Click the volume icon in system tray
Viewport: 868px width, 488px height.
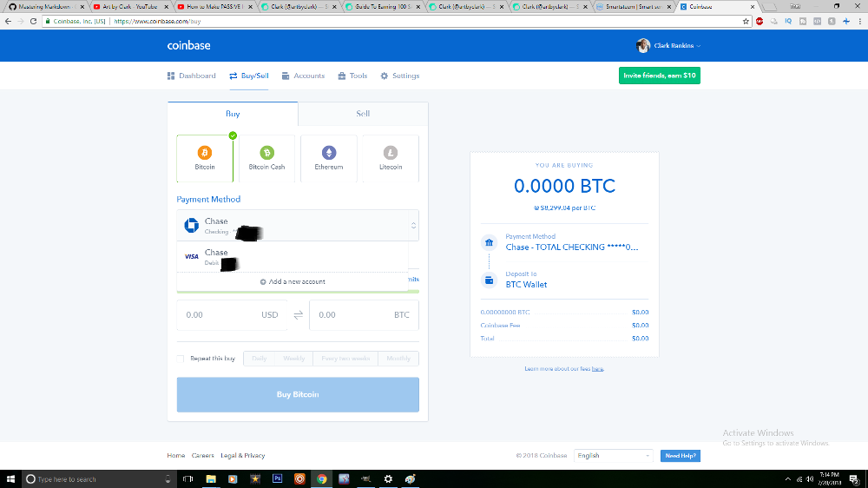(810, 479)
